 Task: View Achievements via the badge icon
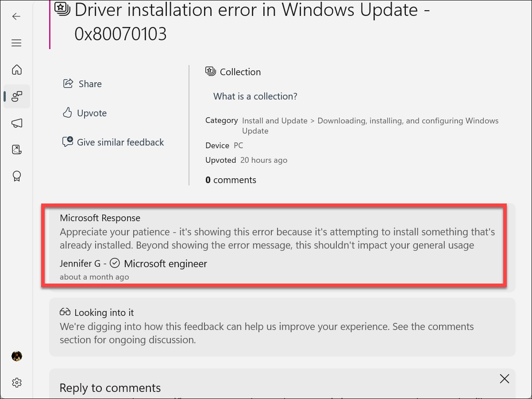(x=16, y=176)
